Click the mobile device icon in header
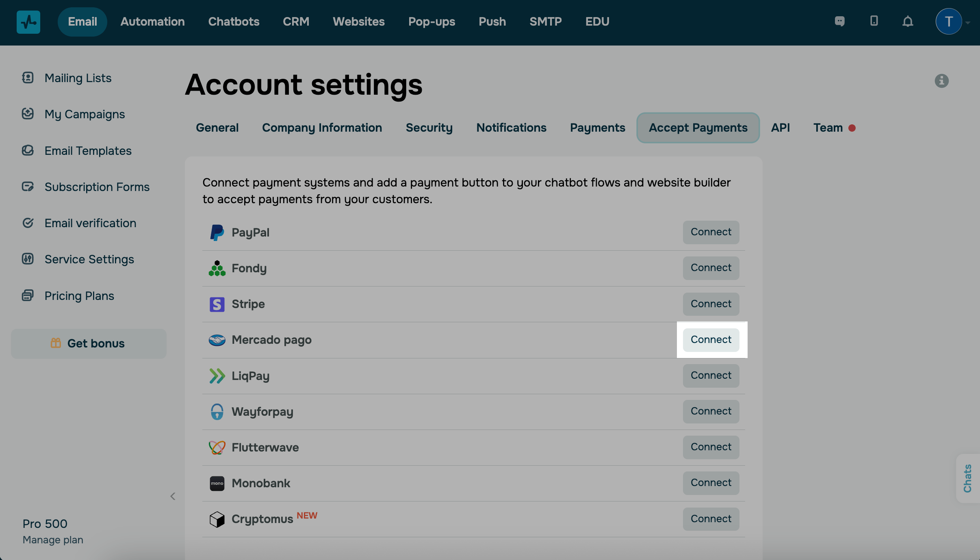Image resolution: width=980 pixels, height=560 pixels. pos(874,21)
